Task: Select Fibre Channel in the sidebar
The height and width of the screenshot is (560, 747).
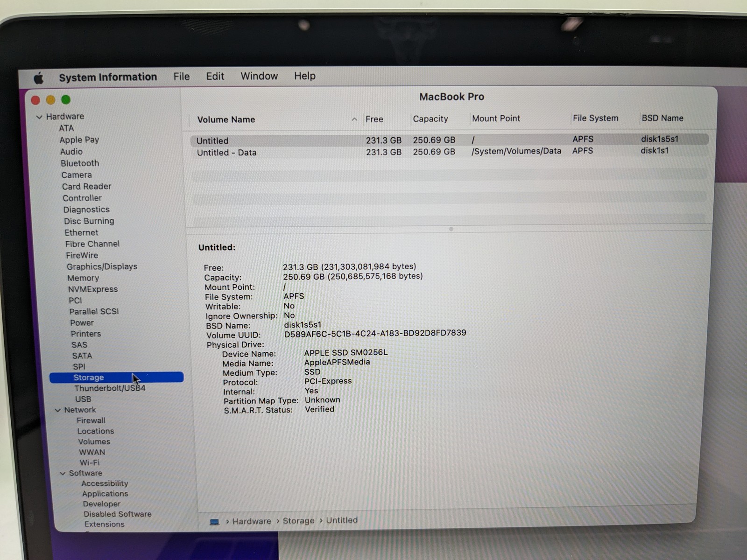Action: [x=92, y=244]
